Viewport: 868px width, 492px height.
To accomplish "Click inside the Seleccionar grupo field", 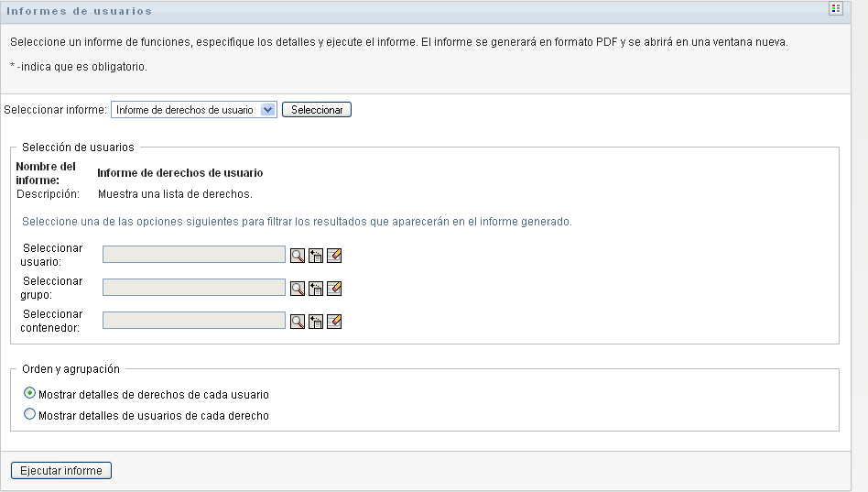I will tap(194, 288).
